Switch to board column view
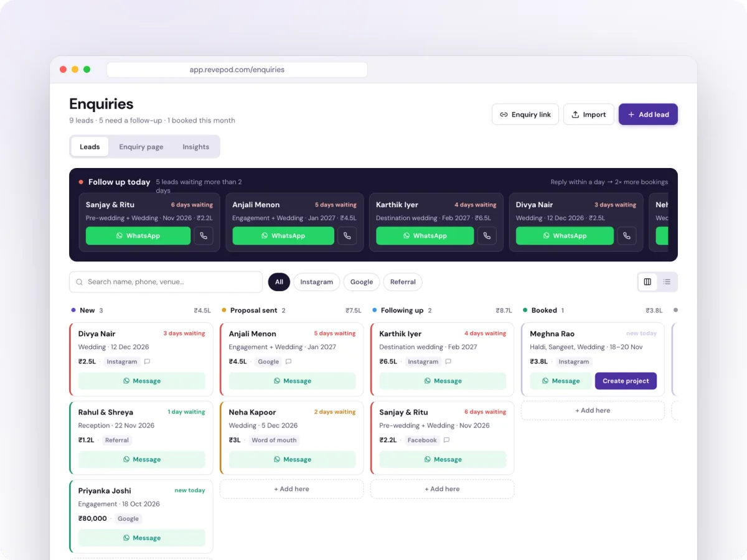 [x=647, y=282]
